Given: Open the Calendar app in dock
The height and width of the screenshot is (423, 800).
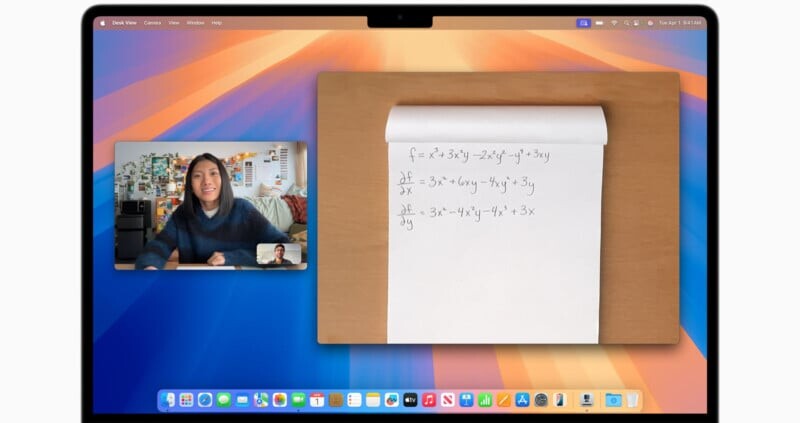Looking at the screenshot, I should click(x=317, y=400).
